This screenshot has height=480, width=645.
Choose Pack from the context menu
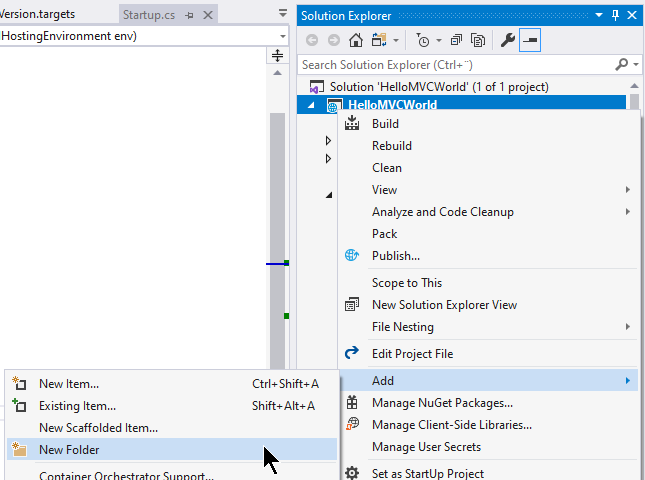(489, 234)
